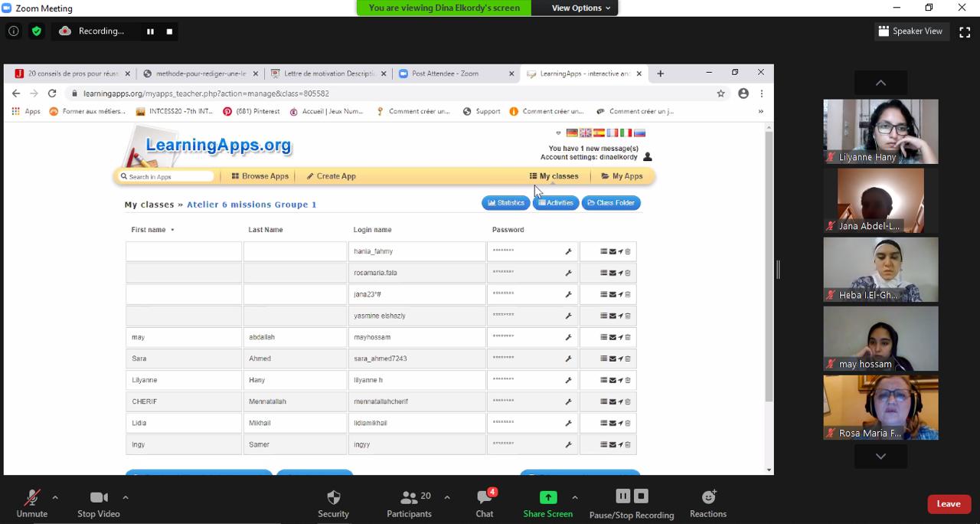Screen dimensions: 980x524
Task: Expand the arrow next to Share Screen
Action: (x=574, y=497)
